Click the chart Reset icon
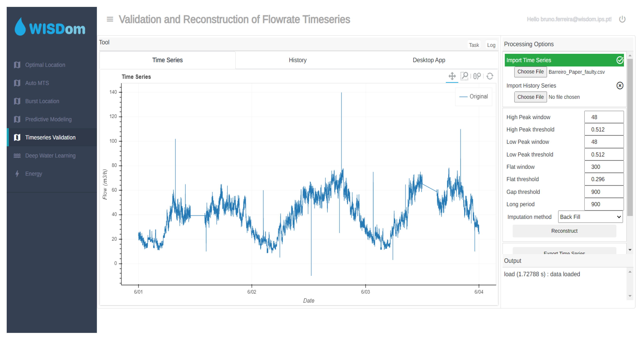The image size is (644, 339). [x=490, y=76]
